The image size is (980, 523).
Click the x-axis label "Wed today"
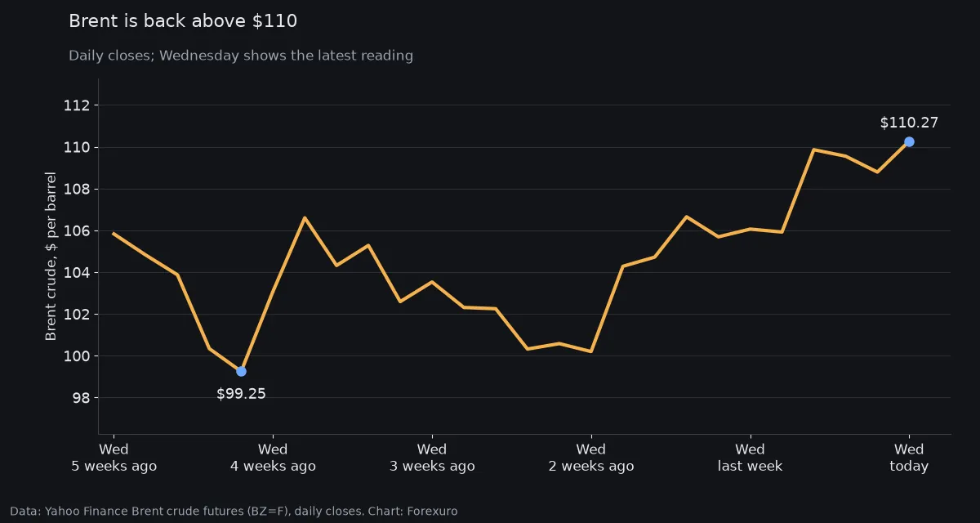tap(909, 458)
